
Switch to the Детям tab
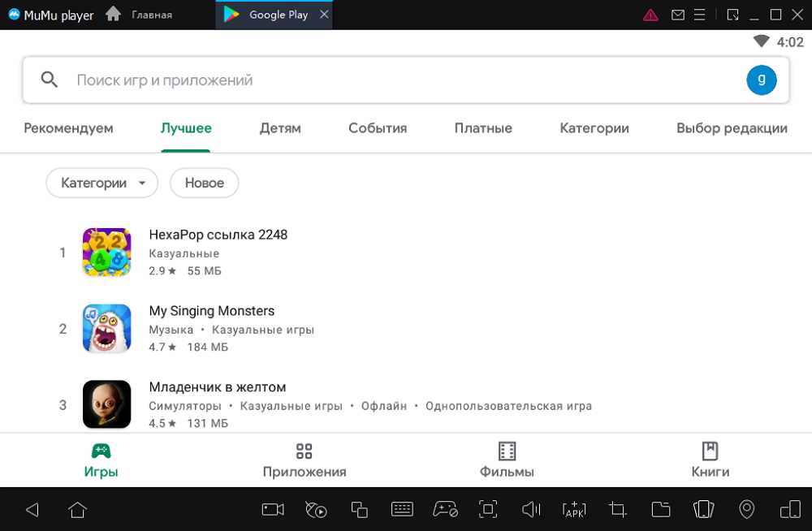tap(280, 128)
